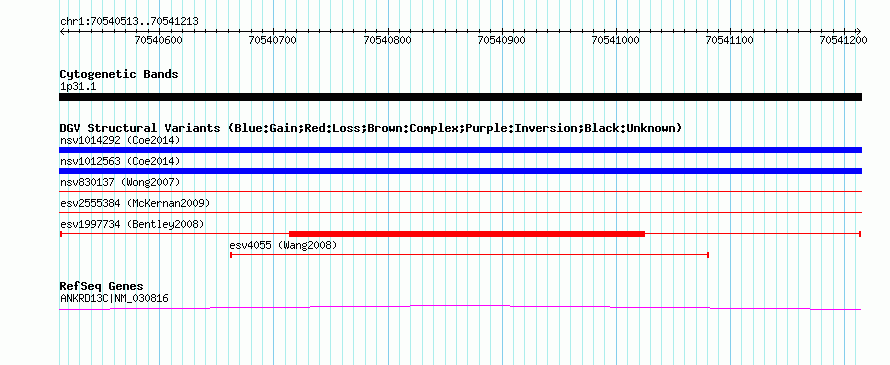Select the black 1p31.1 cytogenetic band bar
Screen dimensions: 890x365
coord(460,97)
